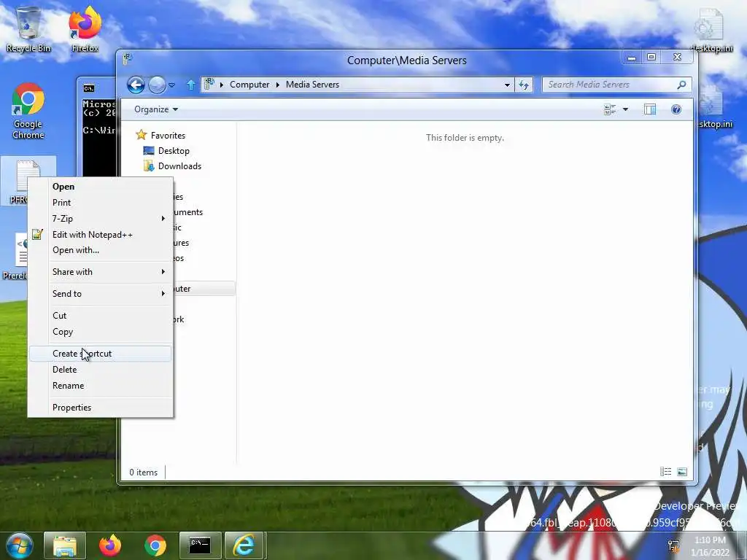The image size is (747, 560).
Task: Select Downloads under Favorites
Action: point(172,166)
